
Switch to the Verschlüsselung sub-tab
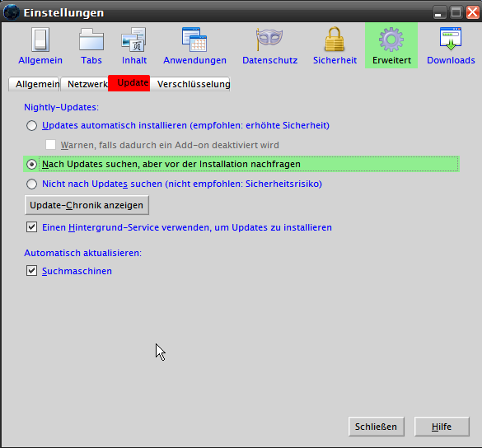[x=193, y=84]
